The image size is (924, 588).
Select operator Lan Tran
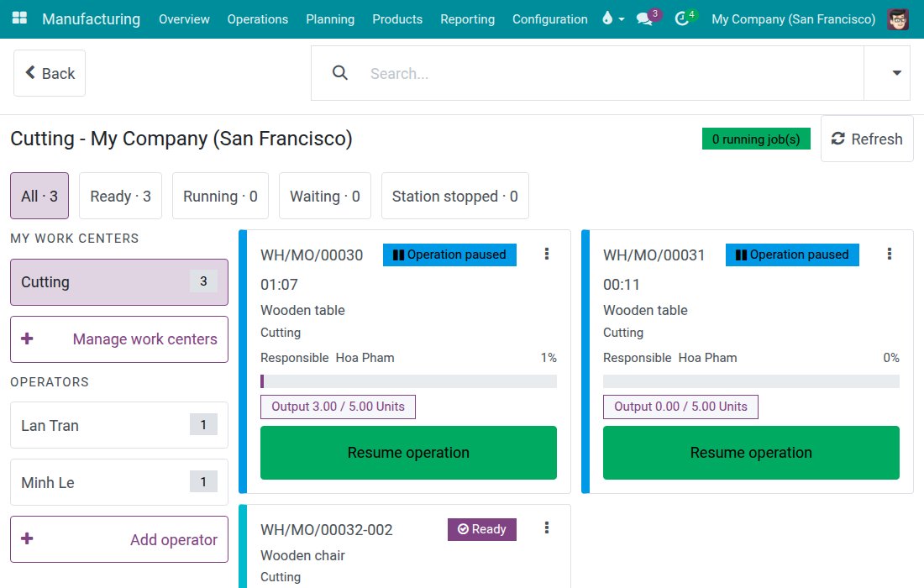coord(119,425)
